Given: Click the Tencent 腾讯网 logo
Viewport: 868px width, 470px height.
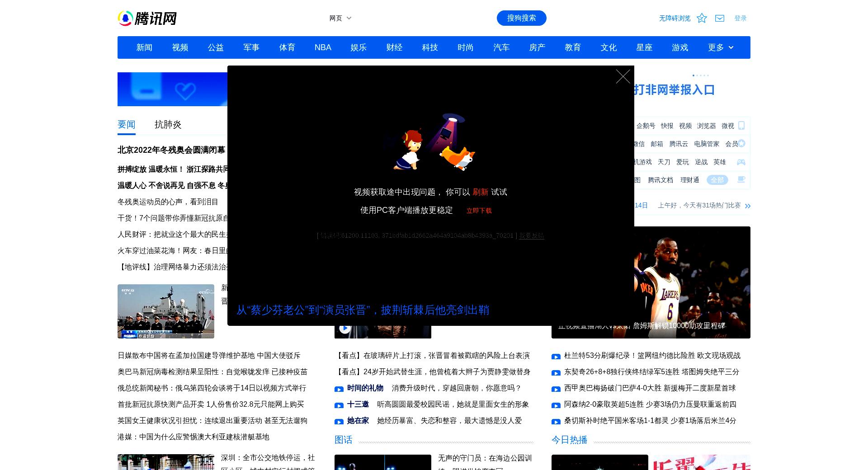Looking at the screenshot, I should click(x=147, y=18).
